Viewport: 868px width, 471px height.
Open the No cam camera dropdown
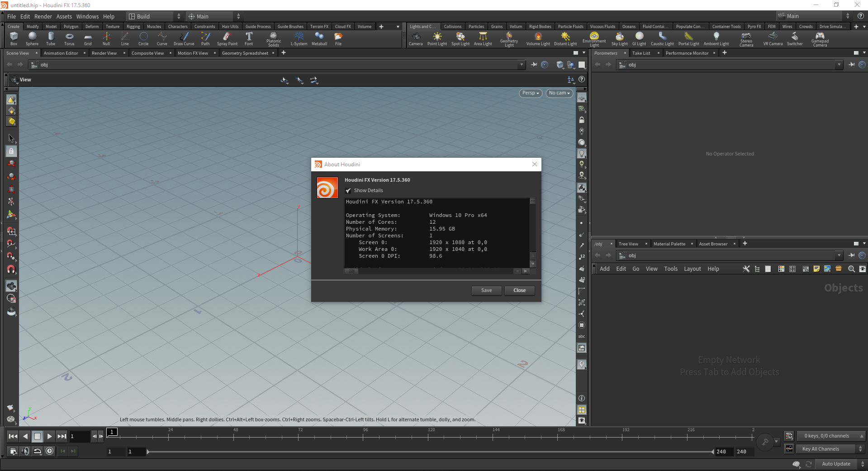[560, 93]
